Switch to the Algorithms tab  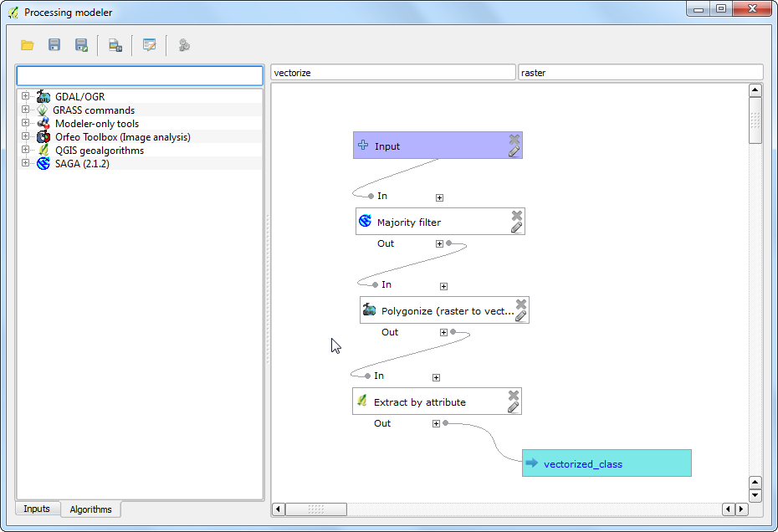click(91, 509)
